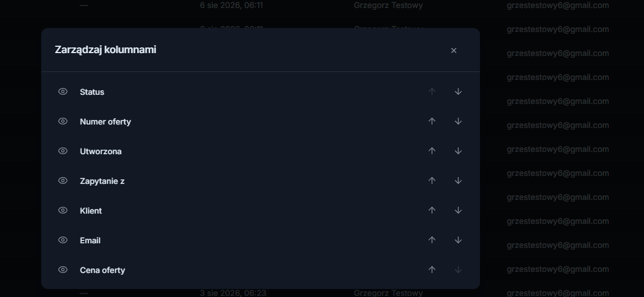Move Email column down

[458, 240]
